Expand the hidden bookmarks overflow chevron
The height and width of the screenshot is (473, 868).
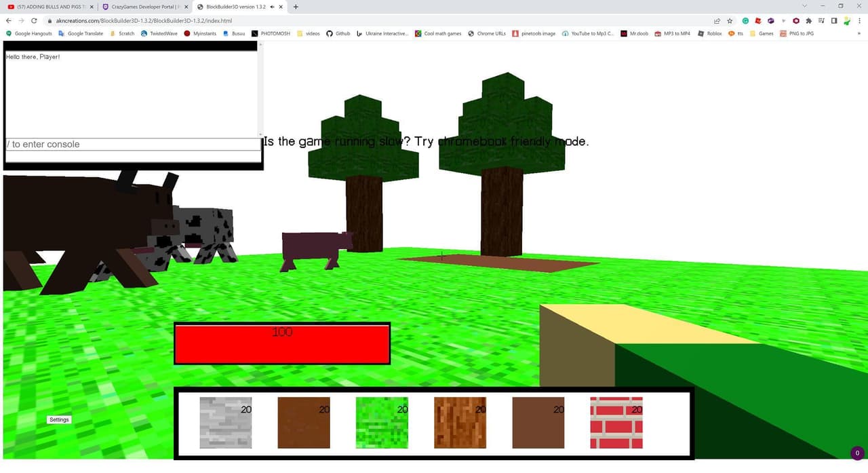(859, 33)
